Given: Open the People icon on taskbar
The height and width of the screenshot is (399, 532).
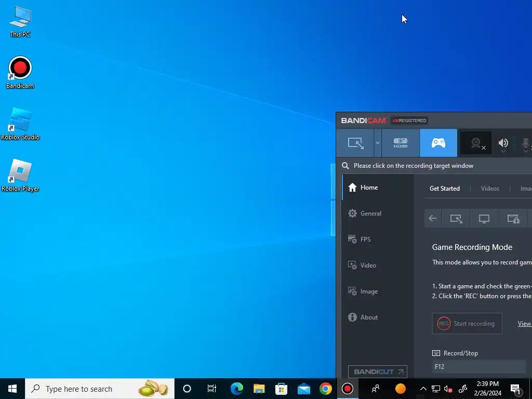Looking at the screenshot, I should [376, 389].
